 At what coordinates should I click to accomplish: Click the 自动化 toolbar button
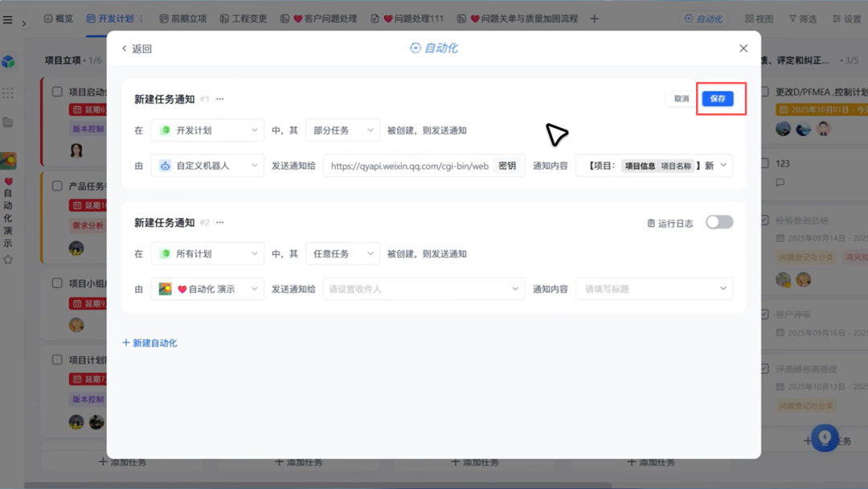click(x=703, y=18)
